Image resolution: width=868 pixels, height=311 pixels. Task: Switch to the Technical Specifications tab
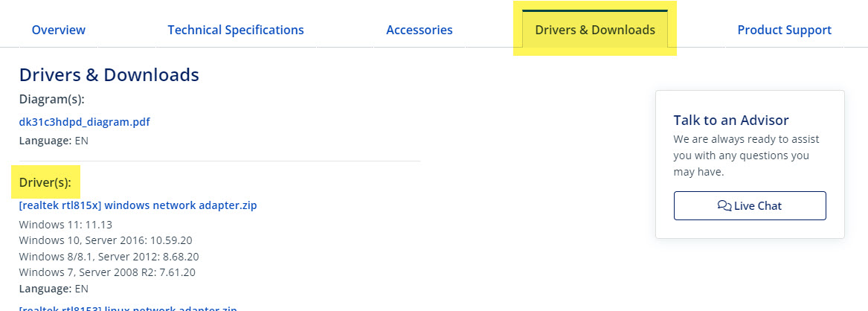(236, 31)
